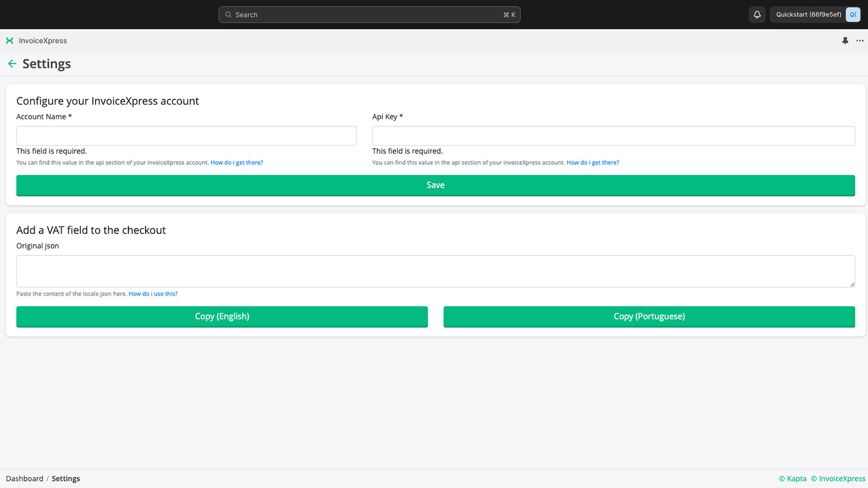868x488 pixels.
Task: Click the Api Key input field
Action: click(614, 136)
